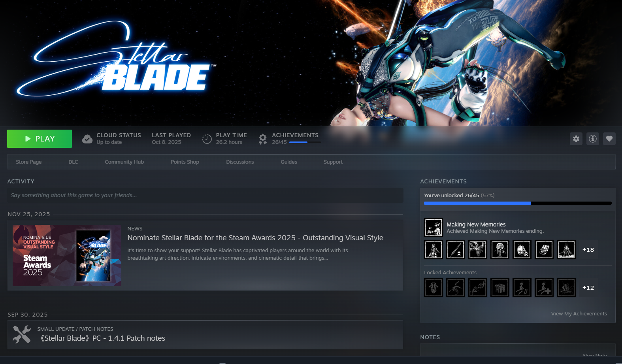The image size is (622, 364).
Task: Select the unlocked kneeling figure achievement icon
Action: click(x=566, y=250)
